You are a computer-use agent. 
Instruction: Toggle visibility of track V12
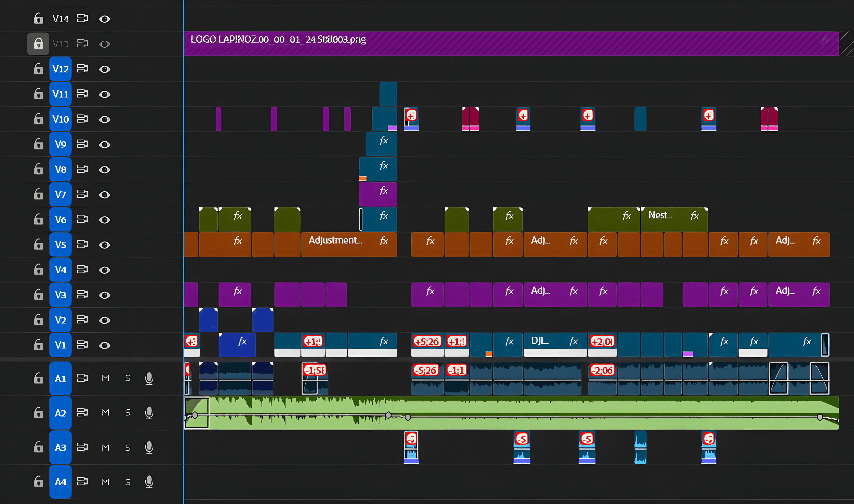tap(105, 69)
